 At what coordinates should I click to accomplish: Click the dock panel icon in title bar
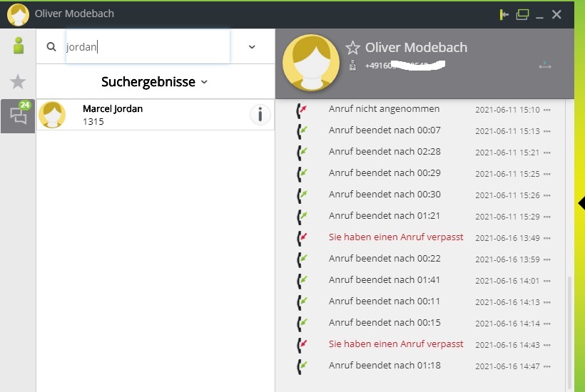505,14
